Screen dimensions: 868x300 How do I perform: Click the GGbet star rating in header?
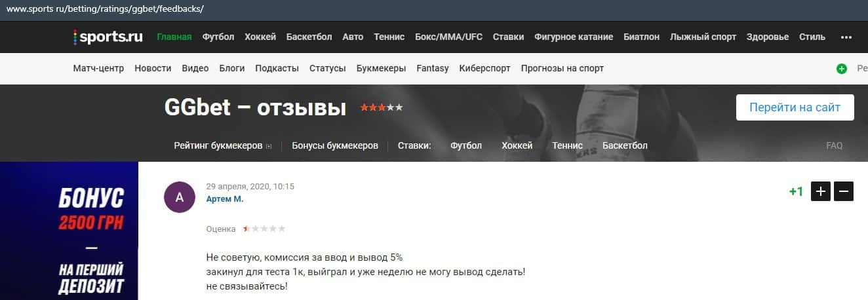pos(382,107)
